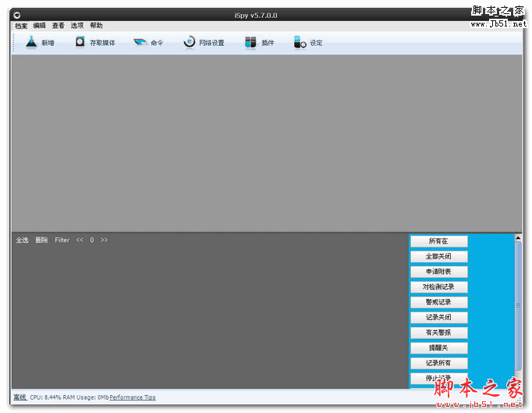Click the 停止记录 (Stop Record) button
Viewport: 532px width, 413px height.
coord(438,379)
